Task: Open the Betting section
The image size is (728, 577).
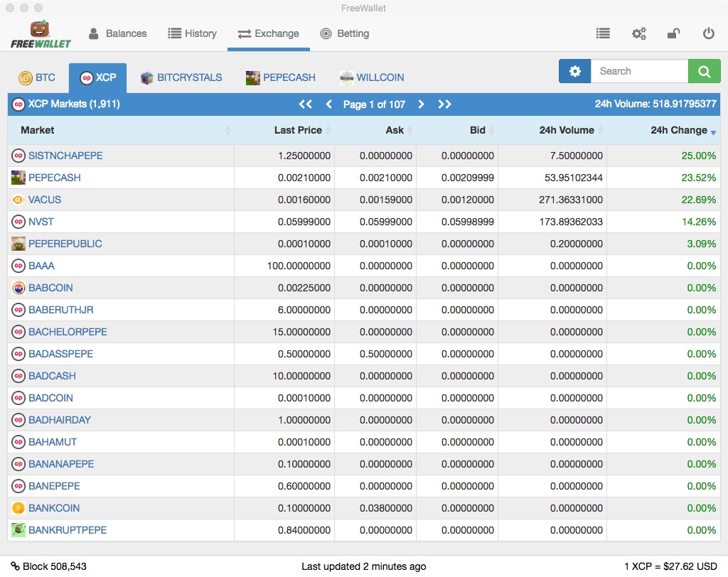Action: (345, 33)
